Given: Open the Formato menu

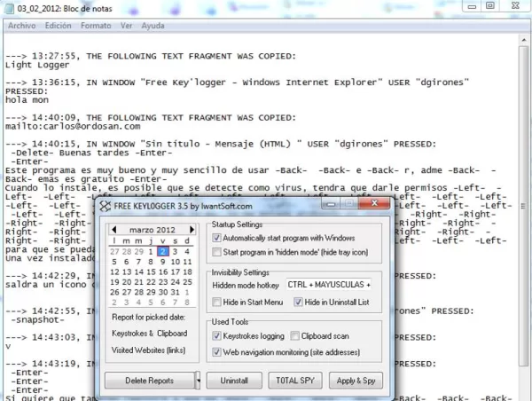Looking at the screenshot, I should point(96,26).
